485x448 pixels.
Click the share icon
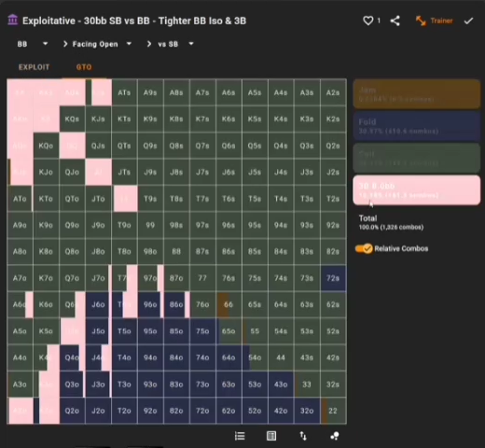(x=395, y=21)
